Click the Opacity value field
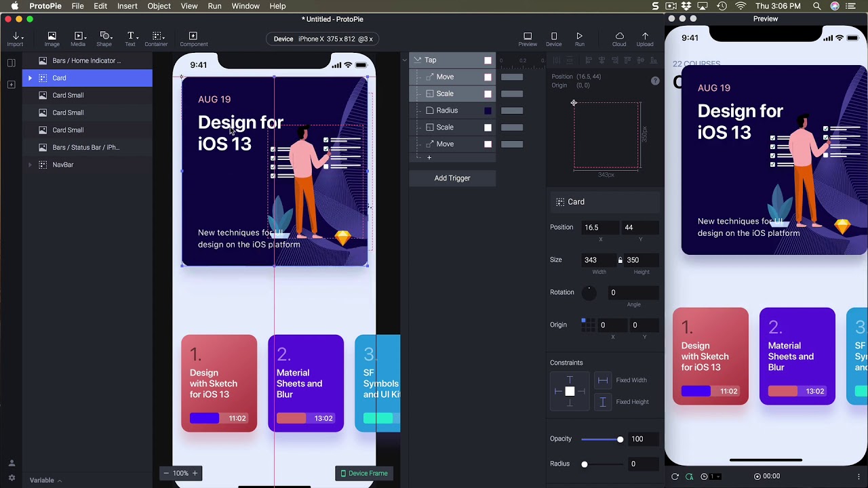This screenshot has height=488, width=868. click(644, 439)
